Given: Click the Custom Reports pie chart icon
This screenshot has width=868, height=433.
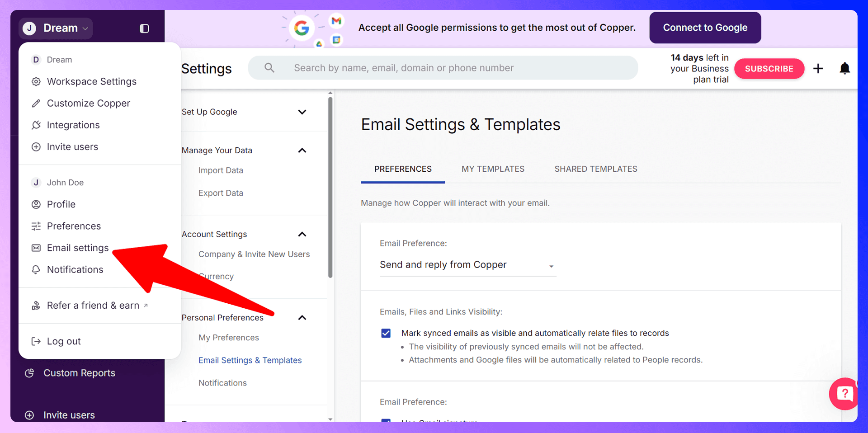Looking at the screenshot, I should click(29, 373).
